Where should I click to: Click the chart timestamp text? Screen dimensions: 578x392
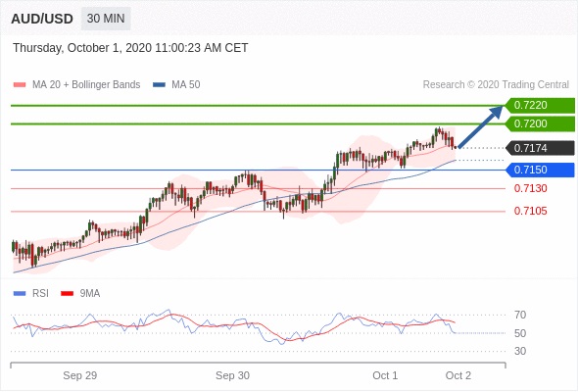130,48
